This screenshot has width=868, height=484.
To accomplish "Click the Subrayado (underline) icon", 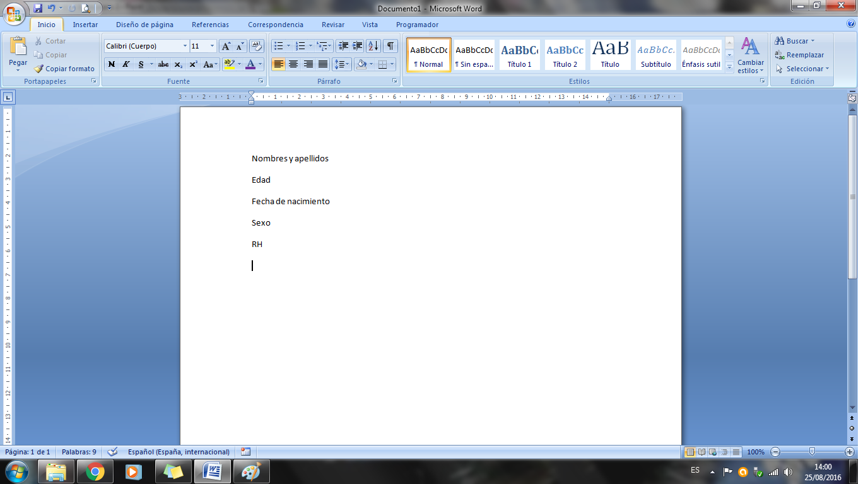I will (x=140, y=64).
